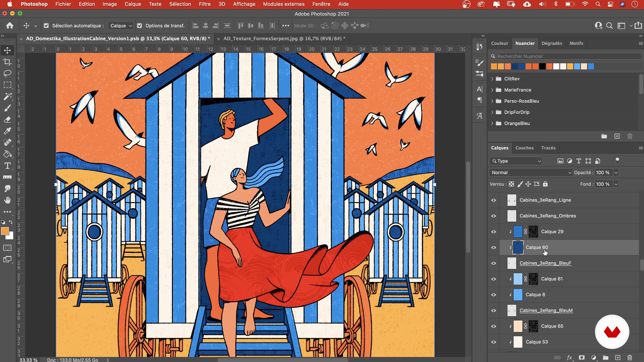
Task: Create new swatch group folder
Action: click(604, 136)
